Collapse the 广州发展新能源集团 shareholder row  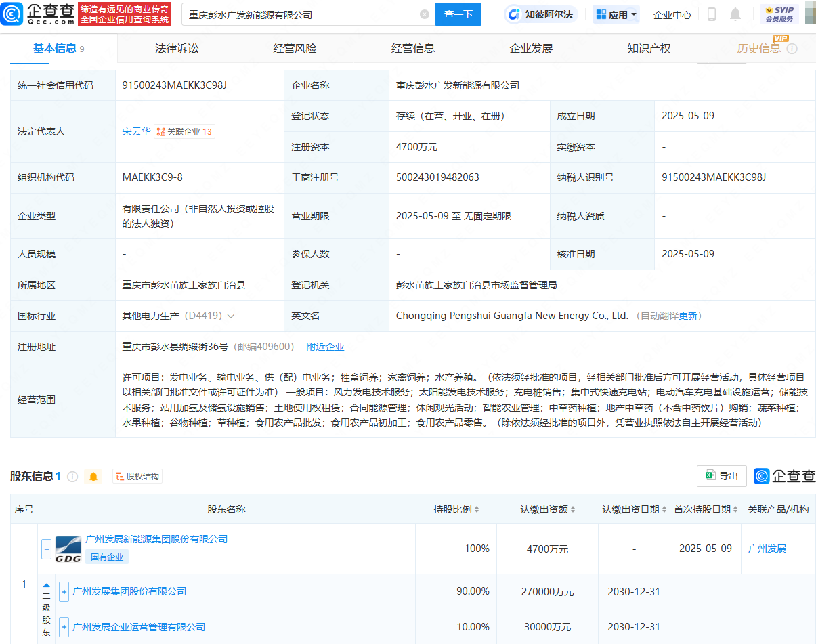(46, 549)
